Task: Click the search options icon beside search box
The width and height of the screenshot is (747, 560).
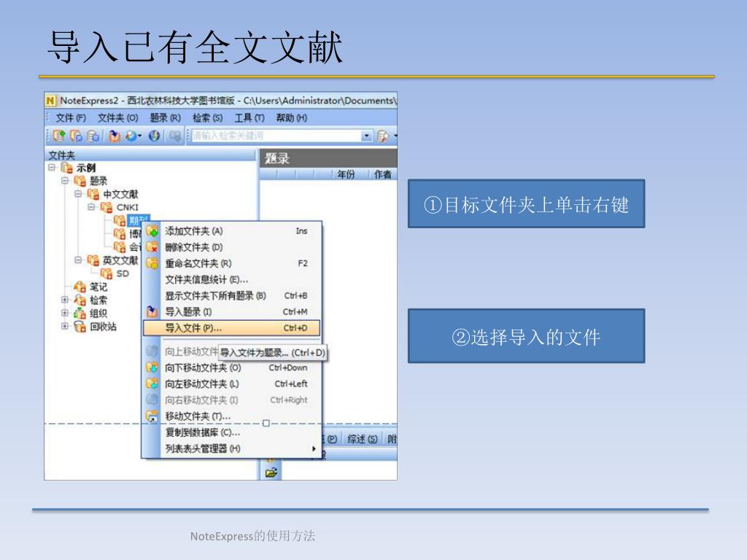Action: click(382, 136)
